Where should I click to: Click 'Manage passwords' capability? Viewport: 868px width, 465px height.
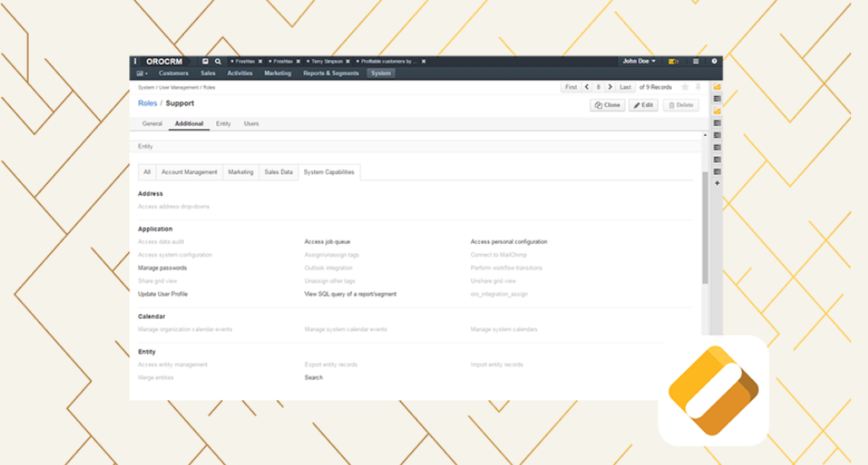point(162,268)
